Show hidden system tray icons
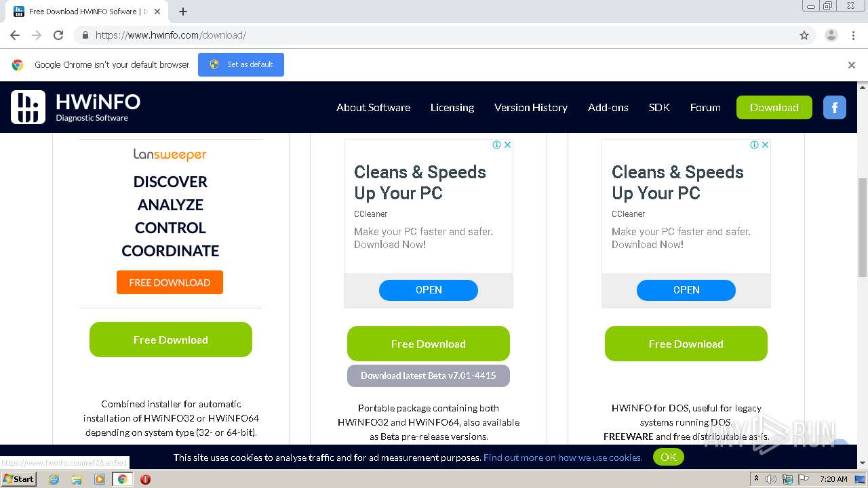This screenshot has width=868, height=488. tap(757, 479)
